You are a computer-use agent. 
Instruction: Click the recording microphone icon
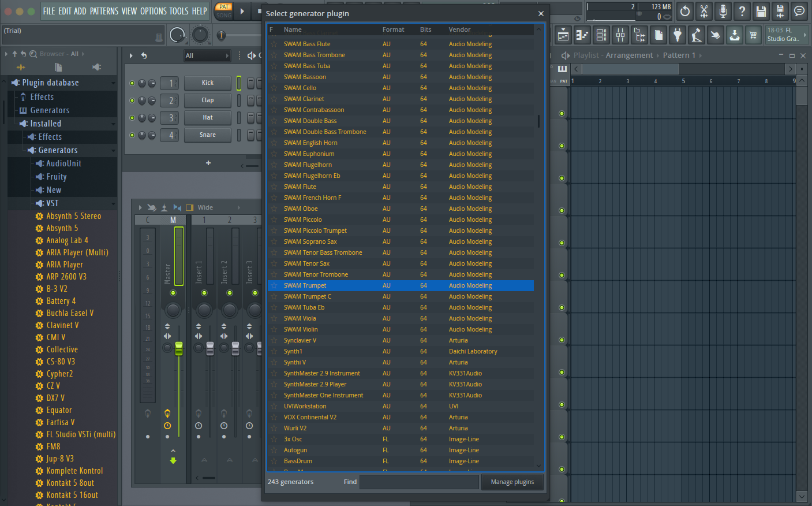point(723,12)
